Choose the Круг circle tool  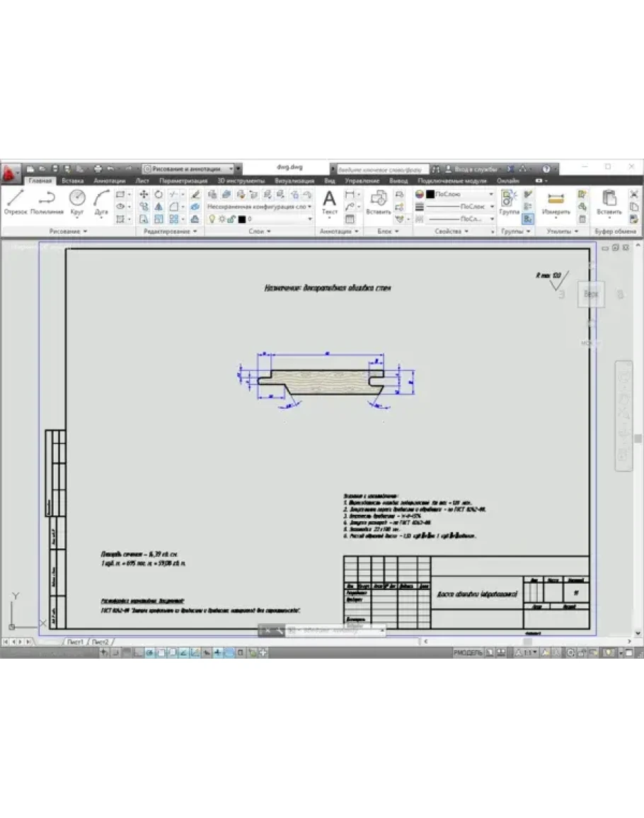click(77, 202)
